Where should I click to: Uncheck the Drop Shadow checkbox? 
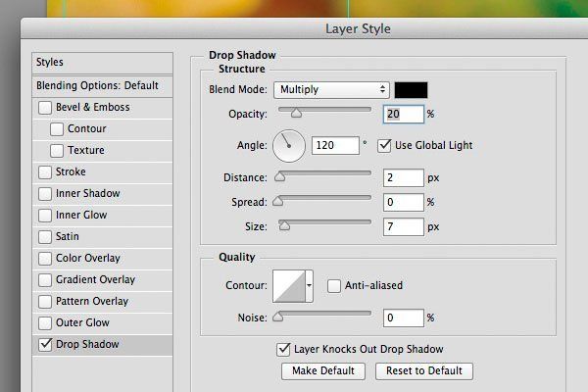pos(45,344)
